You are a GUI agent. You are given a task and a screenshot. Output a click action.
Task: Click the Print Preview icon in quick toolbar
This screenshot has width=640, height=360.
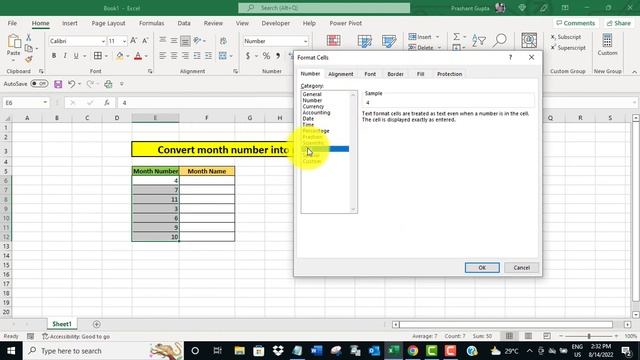click(108, 84)
